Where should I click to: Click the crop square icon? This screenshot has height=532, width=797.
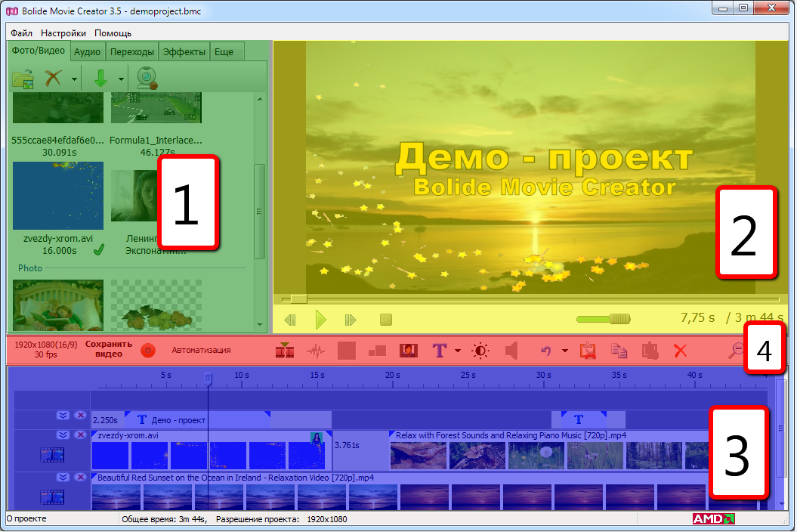(347, 351)
